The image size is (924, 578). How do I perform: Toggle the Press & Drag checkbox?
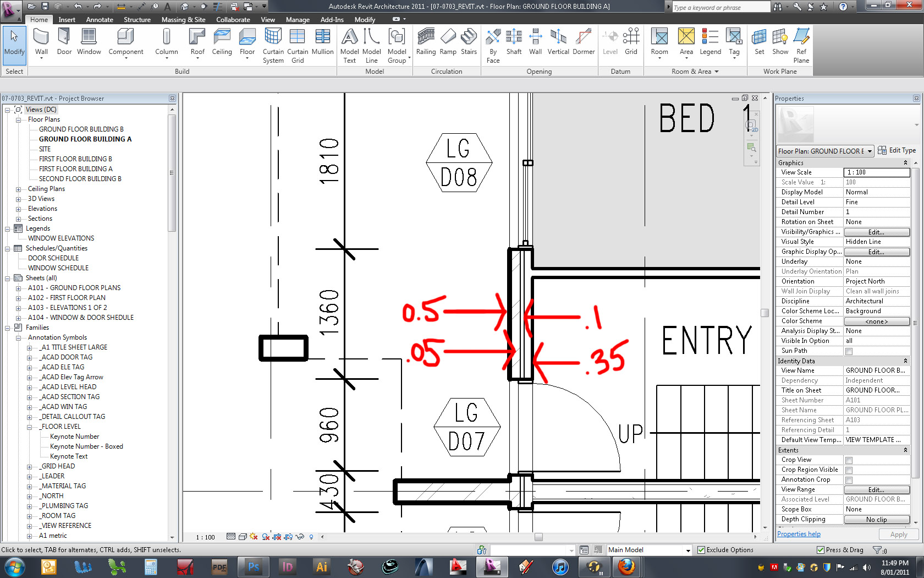(821, 550)
